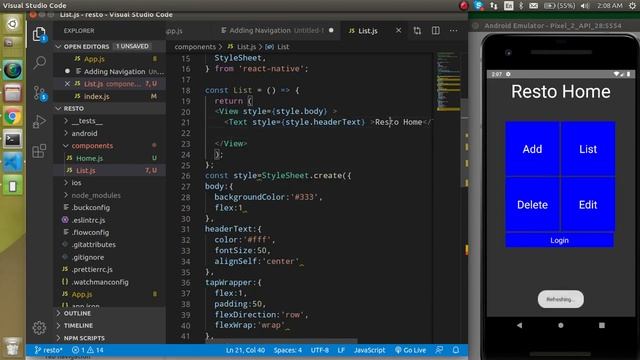The width and height of the screenshot is (640, 360).
Task: Close List.js in Open Editors list
Action: pos(67,84)
